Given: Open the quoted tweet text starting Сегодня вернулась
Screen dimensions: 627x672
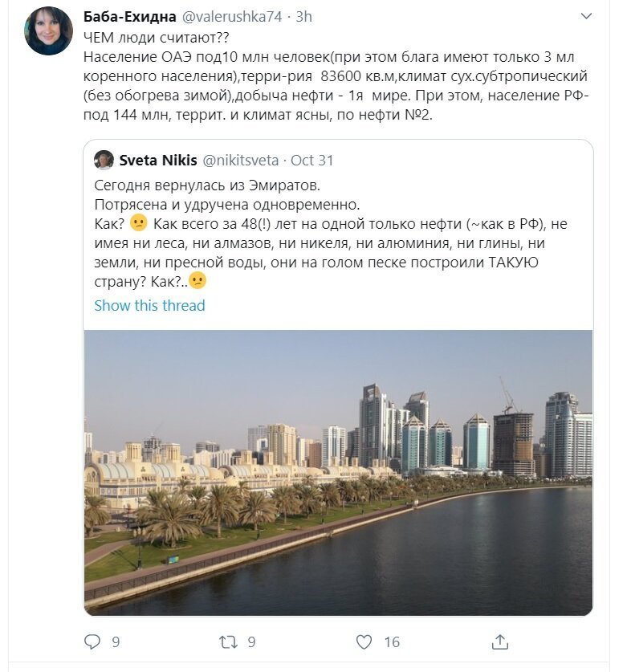Looking at the screenshot, I should [331, 233].
